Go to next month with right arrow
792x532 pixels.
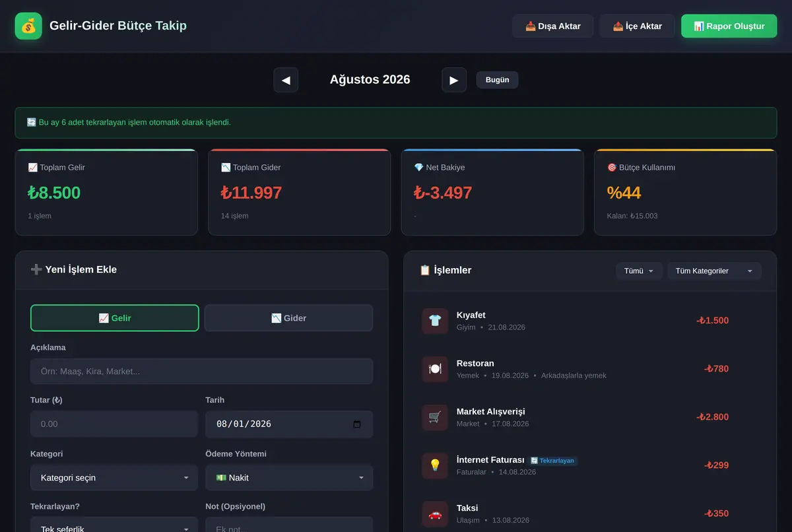click(454, 80)
